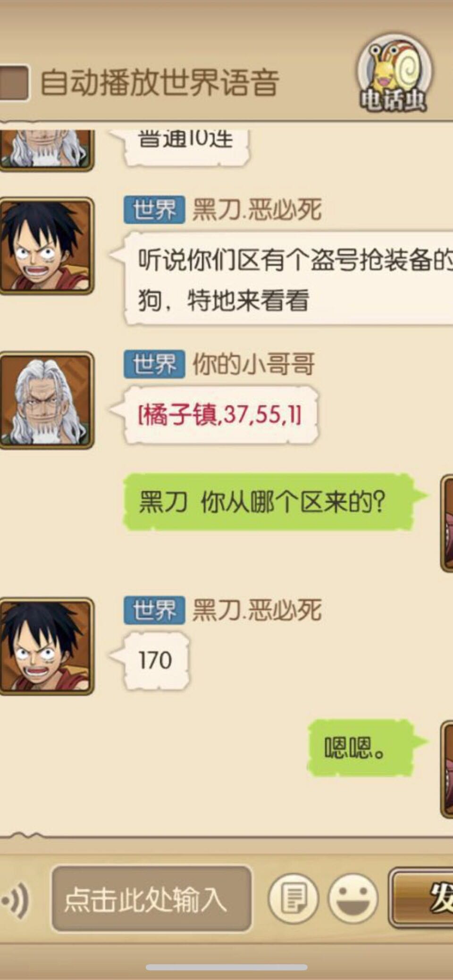Open the preset message notes icon
453x980 pixels.
(x=293, y=898)
